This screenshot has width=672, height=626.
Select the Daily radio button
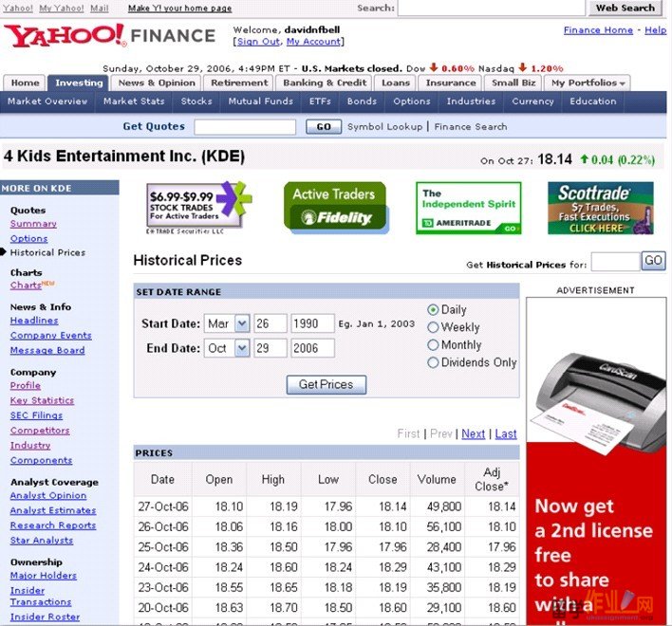(x=433, y=309)
